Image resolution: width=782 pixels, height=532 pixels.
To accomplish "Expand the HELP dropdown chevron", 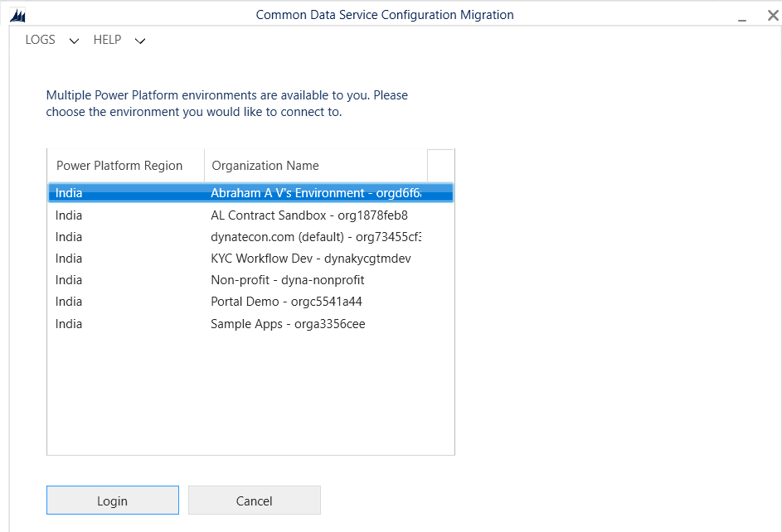I will 140,41.
